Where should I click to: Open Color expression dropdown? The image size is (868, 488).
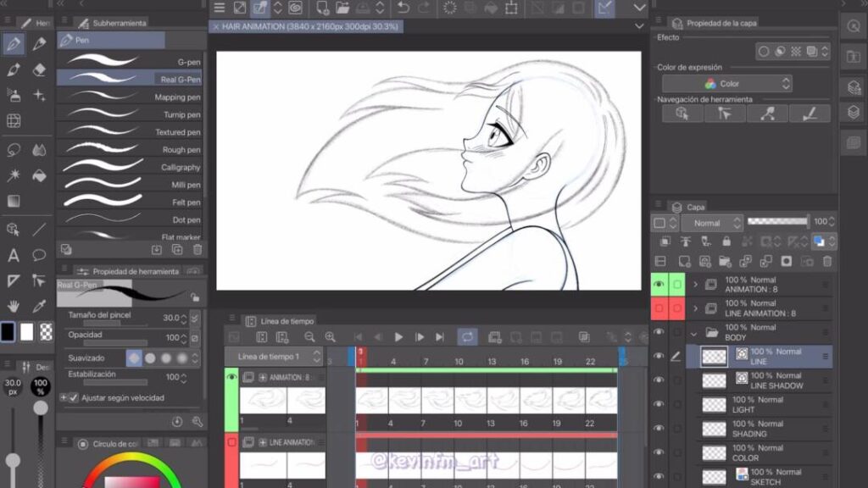(x=726, y=84)
